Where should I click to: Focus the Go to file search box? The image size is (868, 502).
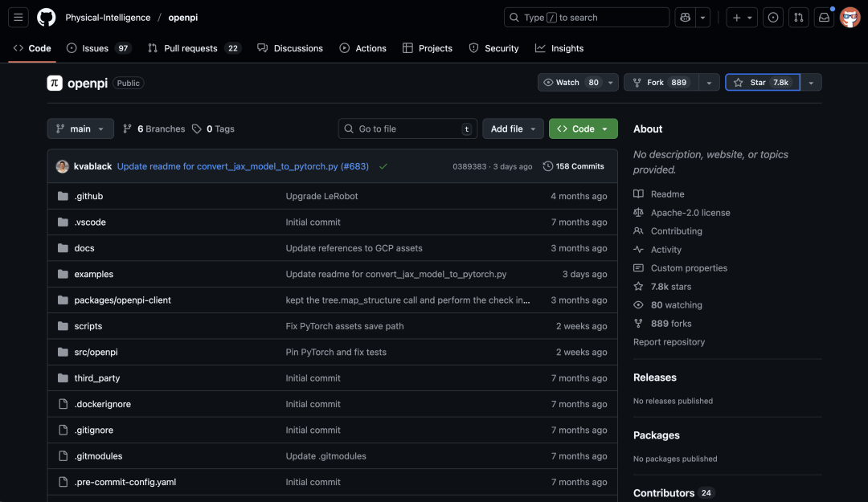(408, 129)
